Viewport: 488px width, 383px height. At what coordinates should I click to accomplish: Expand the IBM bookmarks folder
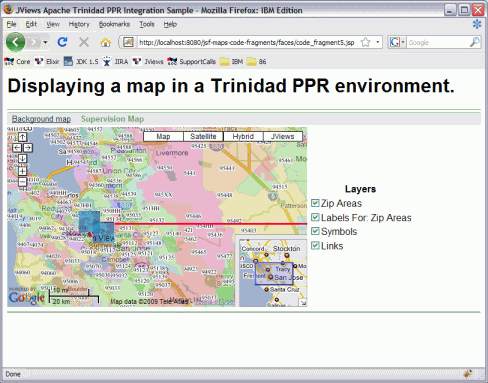231,62
